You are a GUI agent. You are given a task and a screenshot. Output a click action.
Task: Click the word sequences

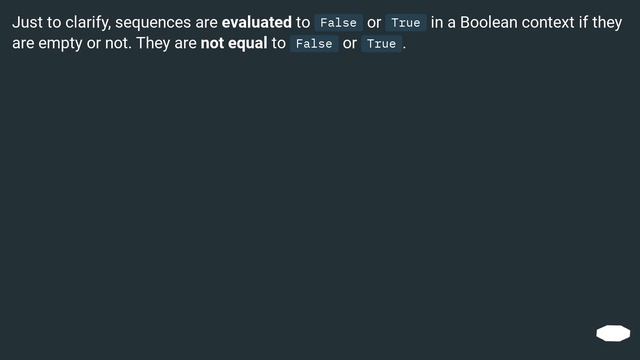(153, 23)
